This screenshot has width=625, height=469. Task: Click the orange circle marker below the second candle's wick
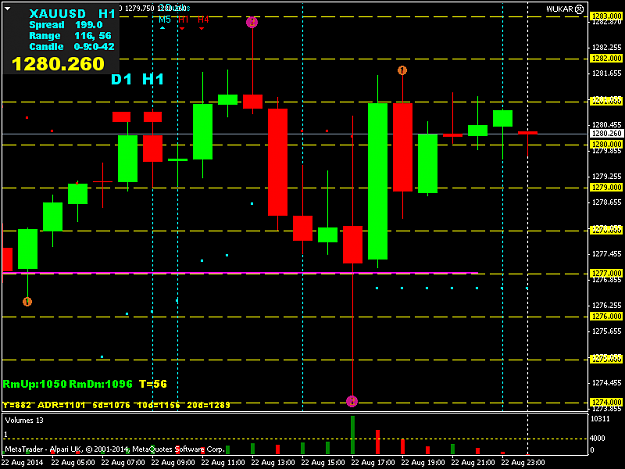tap(27, 302)
